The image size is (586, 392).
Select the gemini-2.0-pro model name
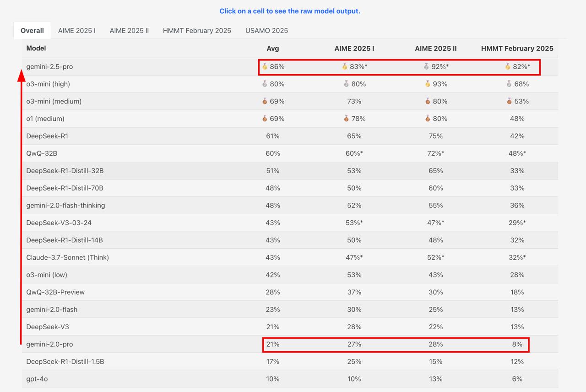point(49,344)
